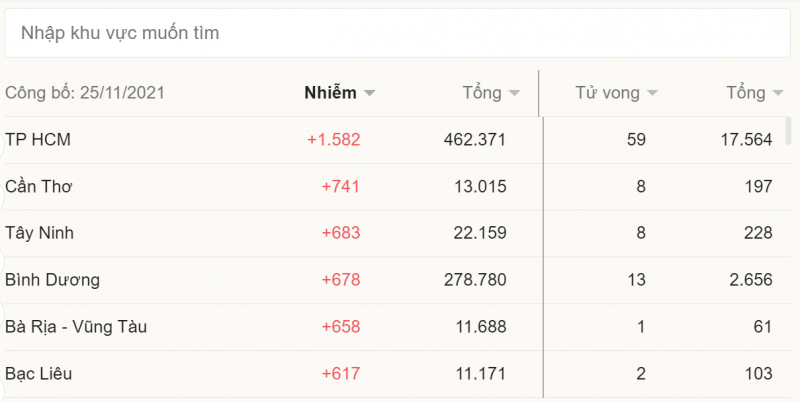Sort by Nhiễm column arrow
800x402 pixels.
click(x=370, y=94)
